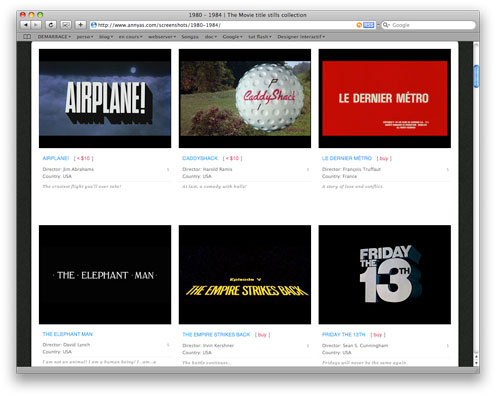
Task: Open the tat flash bookmarks folder
Action: pyautogui.click(x=260, y=37)
